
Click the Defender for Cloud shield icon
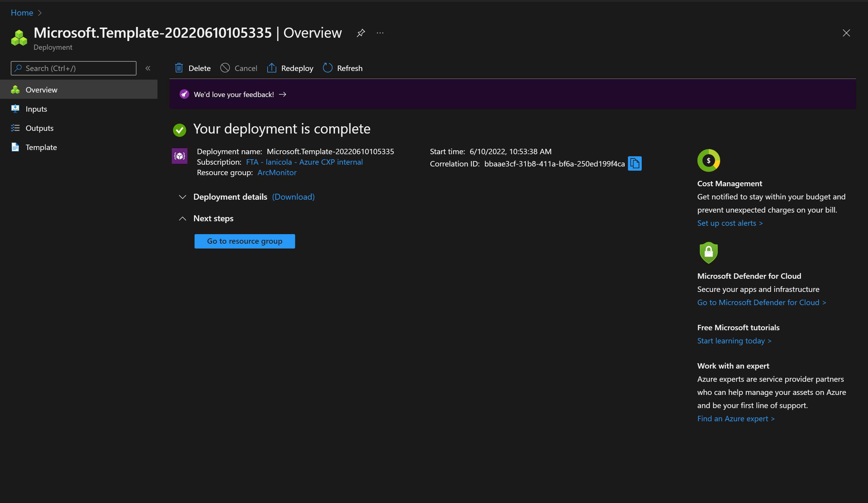[708, 252]
